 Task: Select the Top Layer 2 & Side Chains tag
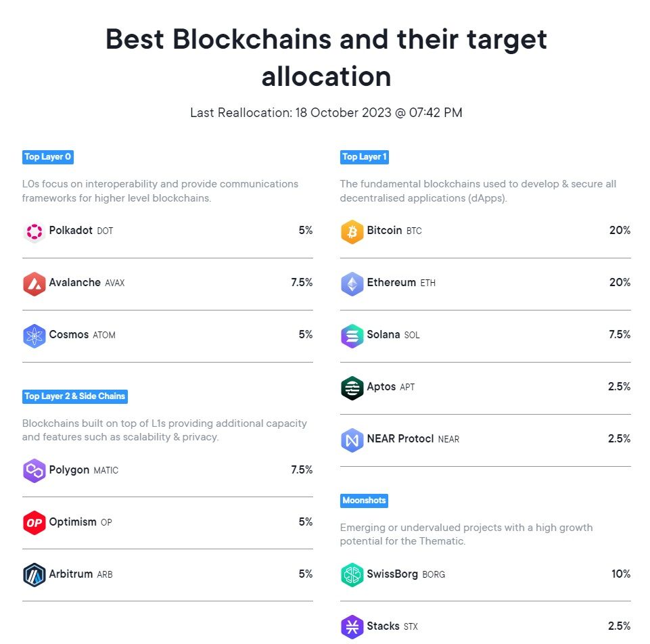[75, 396]
